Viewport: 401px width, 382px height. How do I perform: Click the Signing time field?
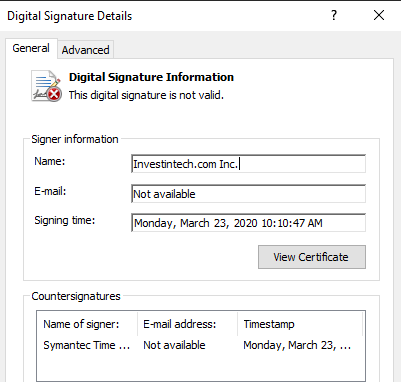248,223
